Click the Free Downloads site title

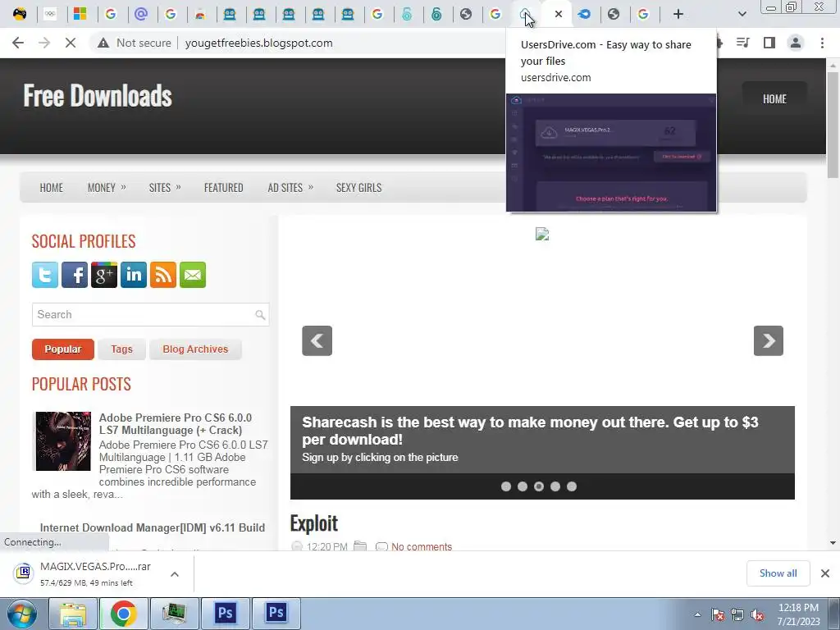pos(98,97)
